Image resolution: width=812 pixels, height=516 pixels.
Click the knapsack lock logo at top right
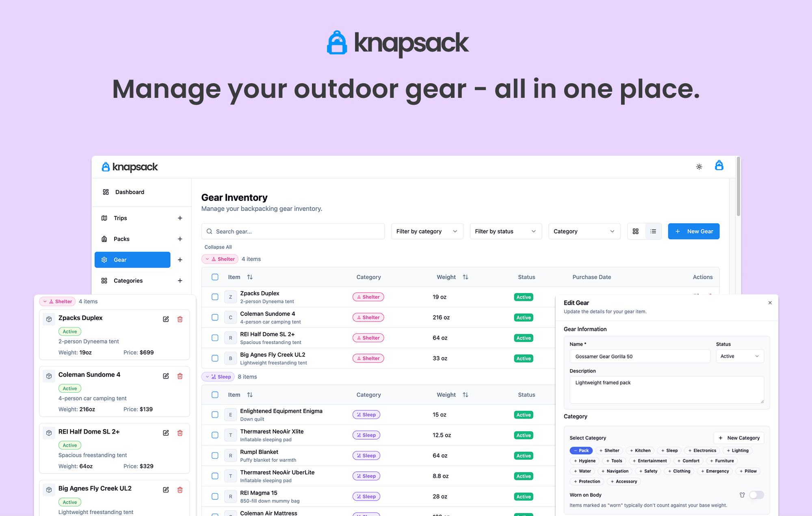pyautogui.click(x=719, y=166)
